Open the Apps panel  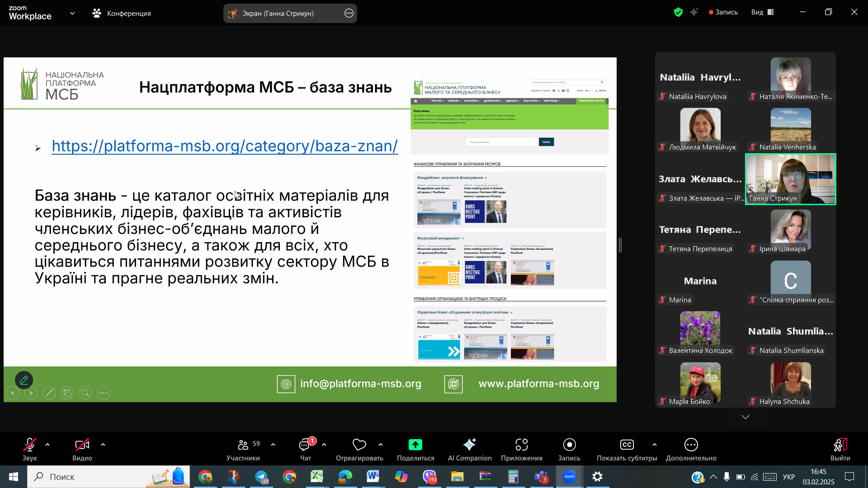[521, 445]
